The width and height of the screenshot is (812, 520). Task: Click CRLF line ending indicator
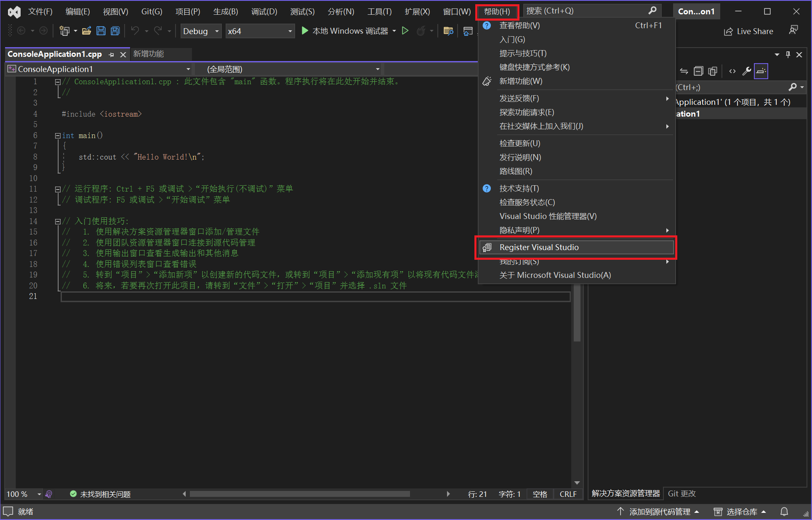pyautogui.click(x=568, y=494)
